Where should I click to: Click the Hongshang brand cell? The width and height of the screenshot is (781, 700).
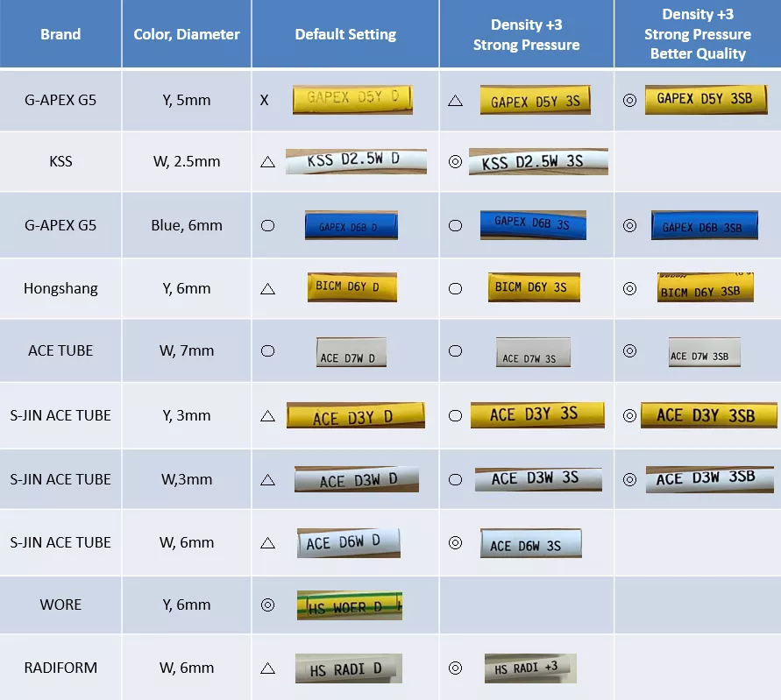[60, 288]
